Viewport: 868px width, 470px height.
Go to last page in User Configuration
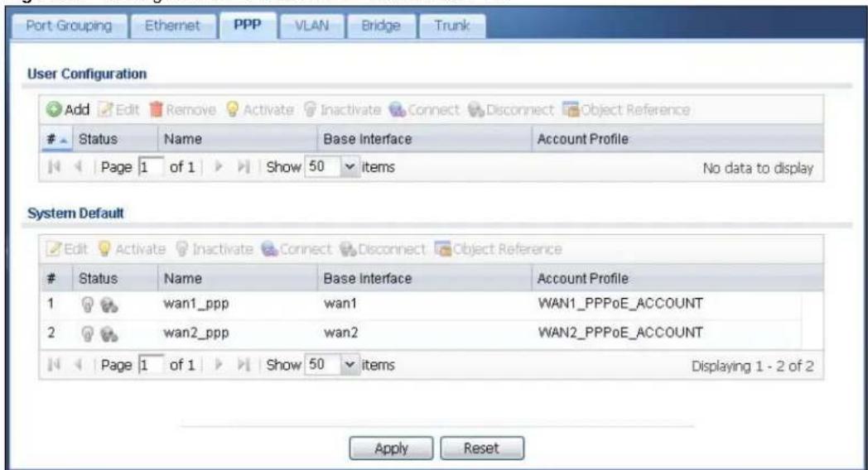tap(244, 166)
